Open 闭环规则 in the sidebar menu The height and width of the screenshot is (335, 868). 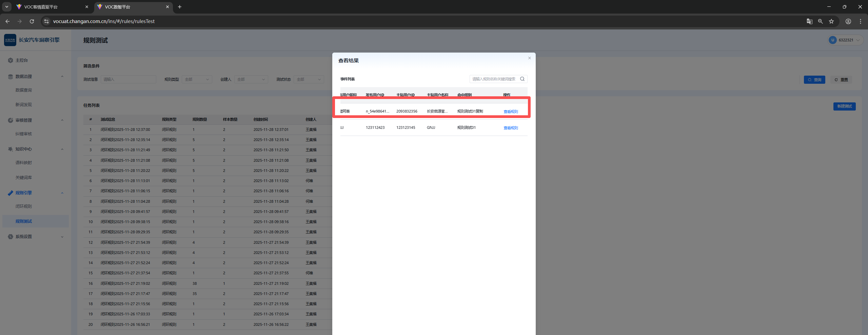[x=23, y=206]
